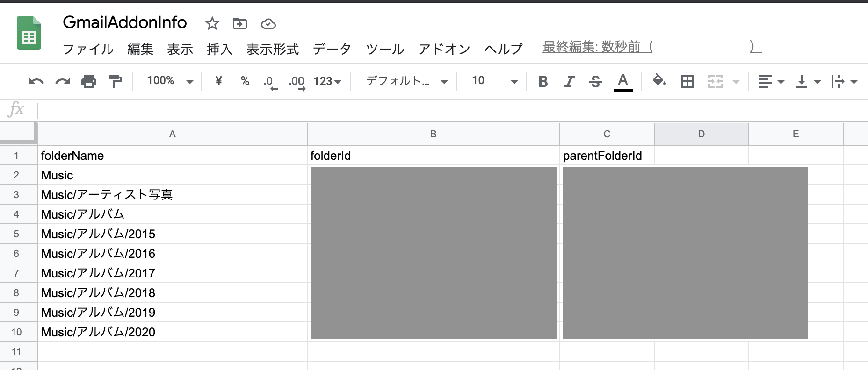Format as percent
The width and height of the screenshot is (868, 370).
[245, 81]
